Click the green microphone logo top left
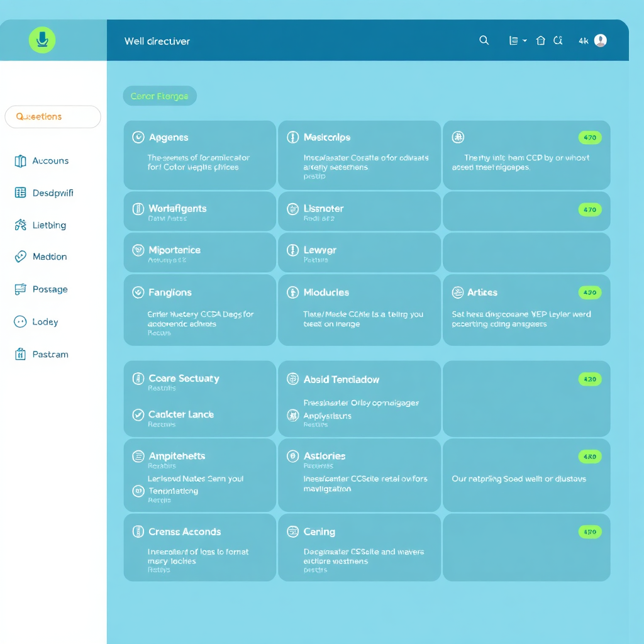Viewport: 644px width, 644px height. pos(42,40)
